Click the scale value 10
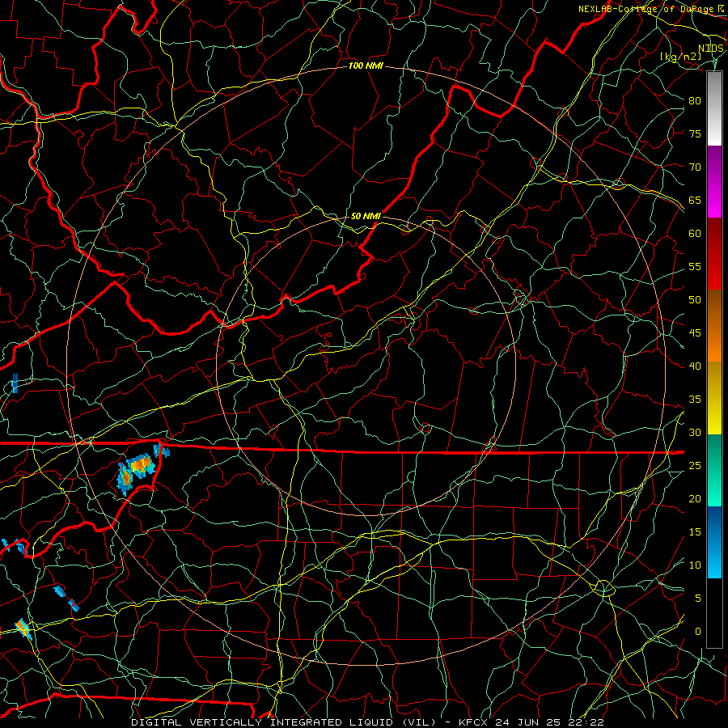Image resolution: width=728 pixels, height=728 pixels. (x=695, y=565)
